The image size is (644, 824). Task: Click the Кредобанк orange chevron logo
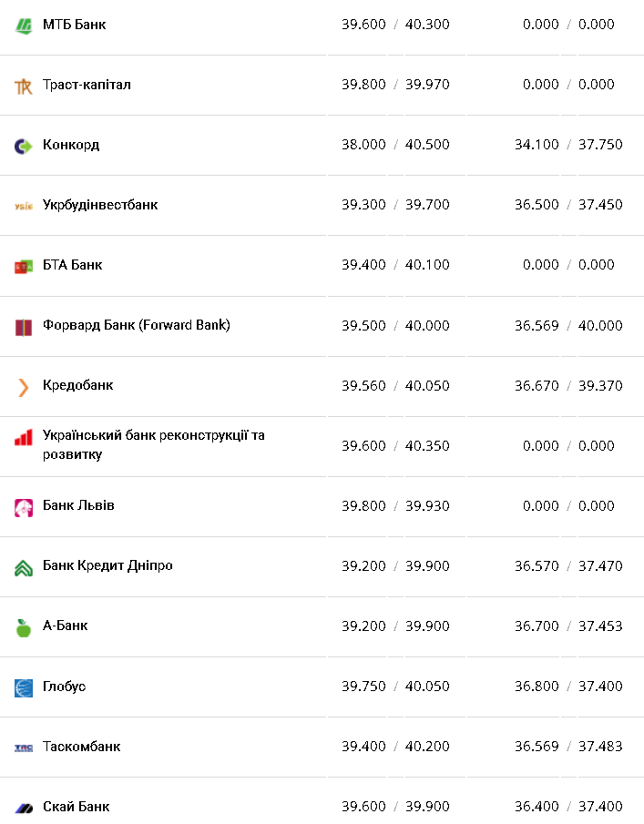point(24,387)
